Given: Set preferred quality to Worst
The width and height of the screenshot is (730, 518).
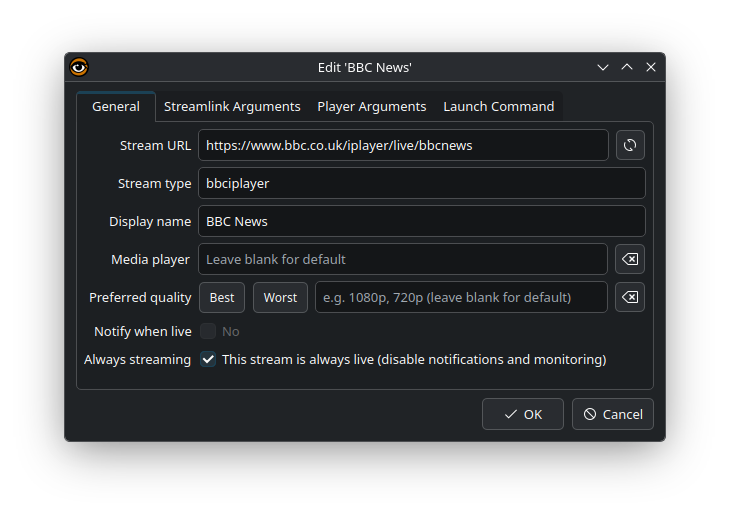Looking at the screenshot, I should [x=280, y=297].
